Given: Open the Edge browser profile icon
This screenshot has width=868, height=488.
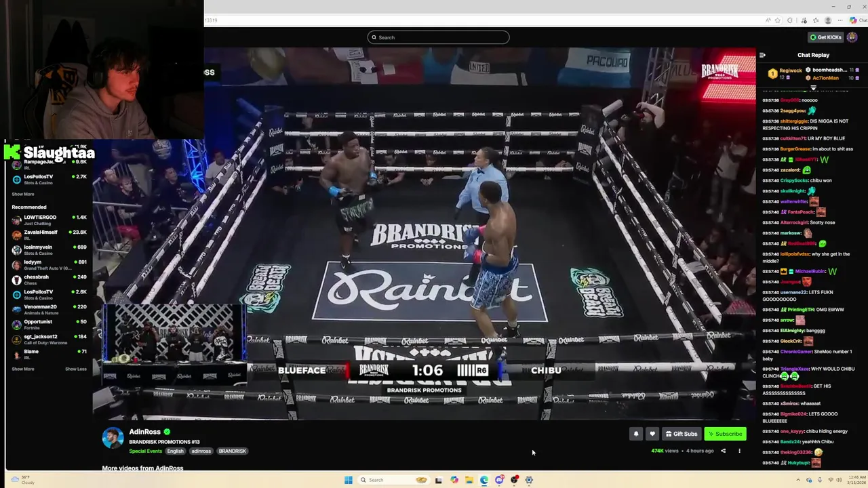Looking at the screenshot, I should click(828, 20).
